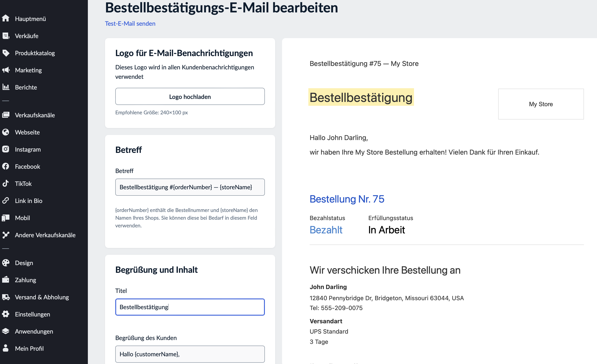
Task: Select the Design palette icon
Action: point(6,263)
